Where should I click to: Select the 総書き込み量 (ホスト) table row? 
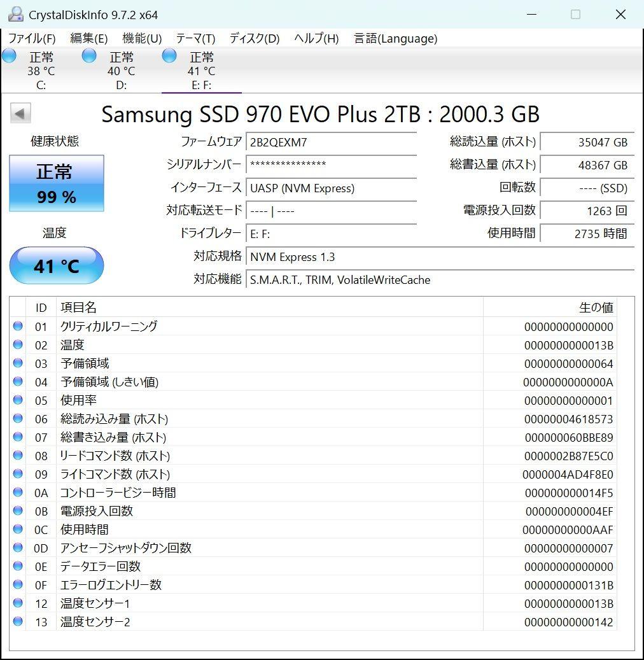255,437
